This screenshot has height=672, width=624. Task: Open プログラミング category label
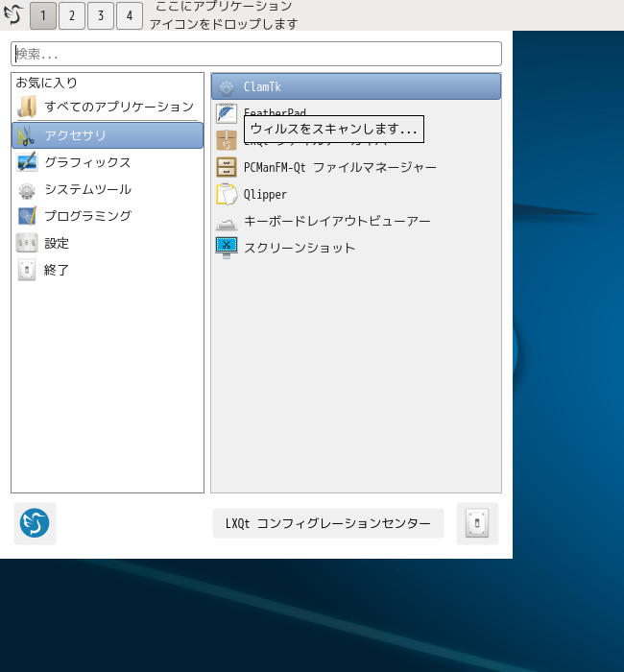[88, 216]
